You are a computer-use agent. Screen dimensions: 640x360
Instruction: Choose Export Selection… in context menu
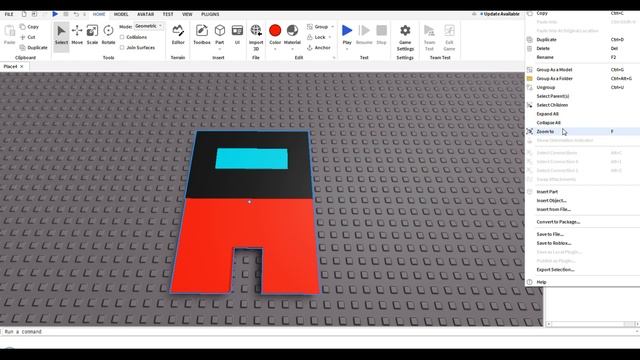[x=582, y=270]
